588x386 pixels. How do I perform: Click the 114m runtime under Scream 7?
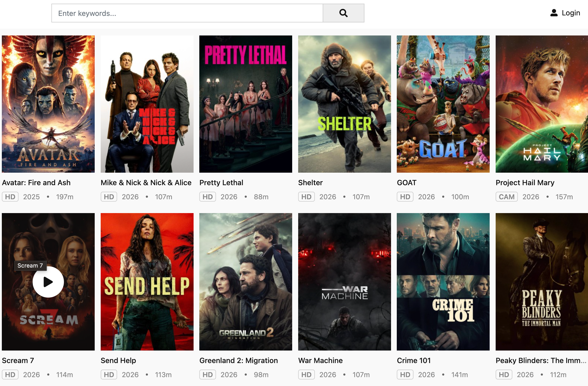65,375
